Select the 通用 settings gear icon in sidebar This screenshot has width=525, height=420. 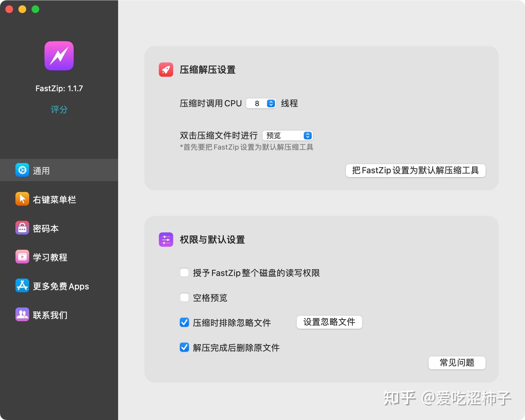tap(22, 170)
